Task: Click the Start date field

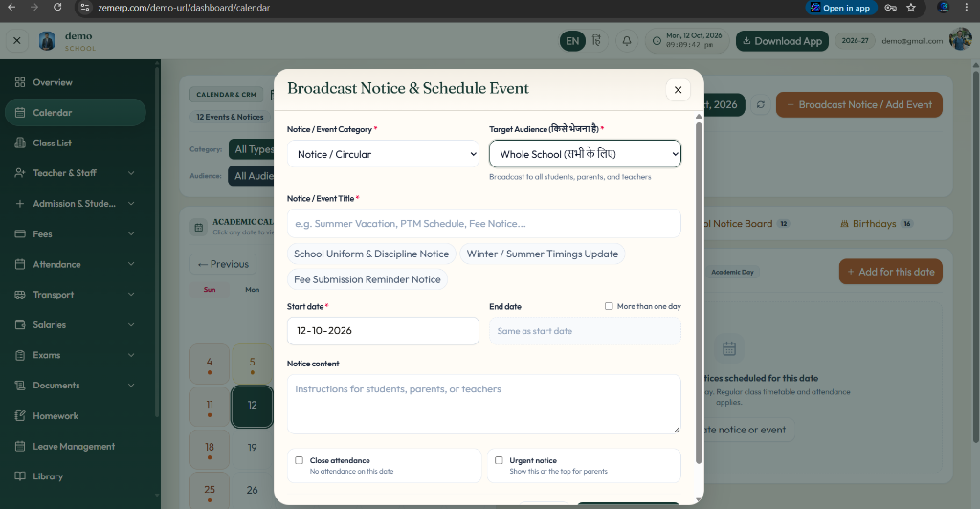Action: click(383, 331)
